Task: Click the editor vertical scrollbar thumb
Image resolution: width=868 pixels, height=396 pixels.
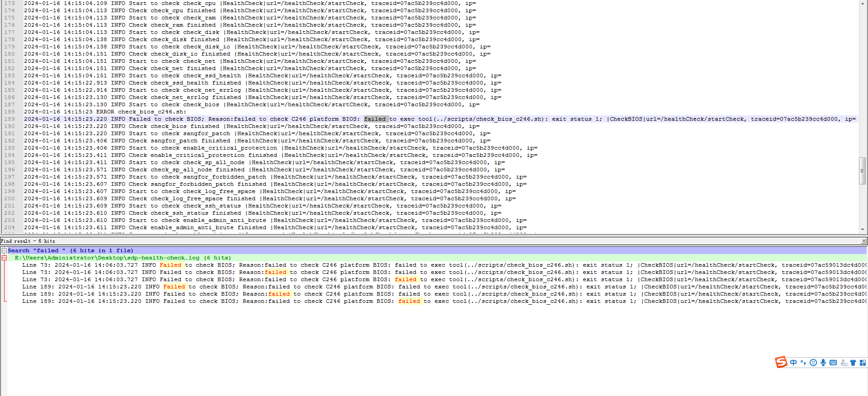Action: (863, 171)
